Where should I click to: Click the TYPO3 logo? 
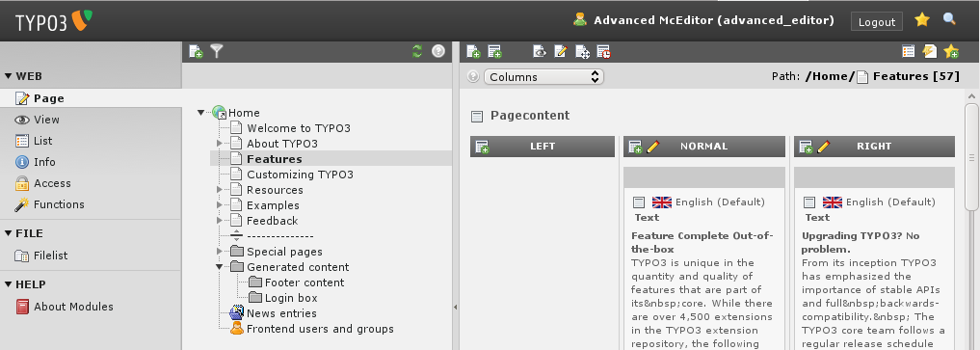[x=54, y=21]
